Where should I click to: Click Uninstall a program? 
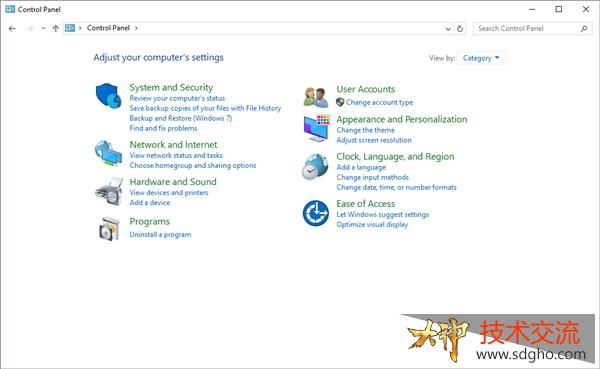(160, 235)
